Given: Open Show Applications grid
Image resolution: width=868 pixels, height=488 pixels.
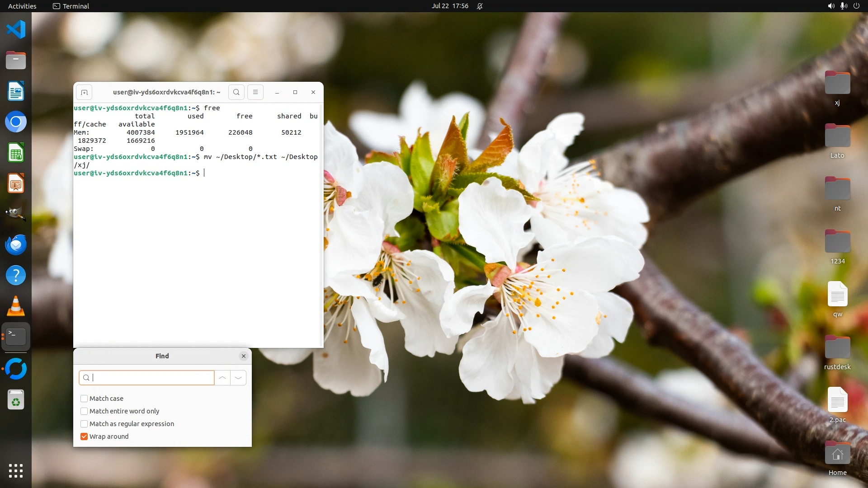Looking at the screenshot, I should point(16,470).
